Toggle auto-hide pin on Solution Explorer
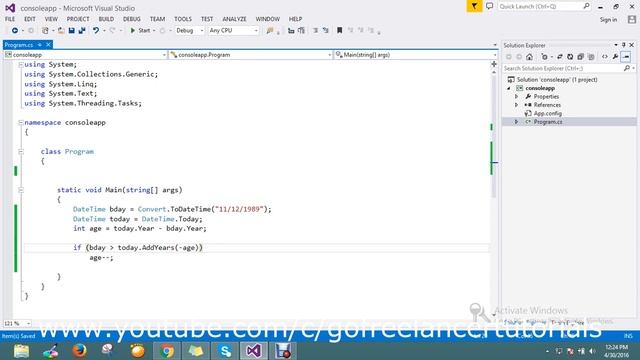The height and width of the screenshot is (360, 640). click(x=623, y=45)
